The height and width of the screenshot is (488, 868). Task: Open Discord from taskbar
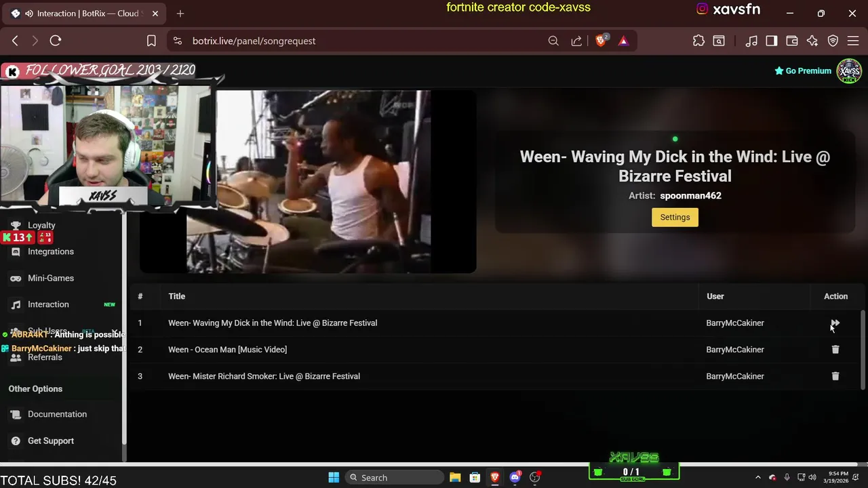pyautogui.click(x=515, y=477)
